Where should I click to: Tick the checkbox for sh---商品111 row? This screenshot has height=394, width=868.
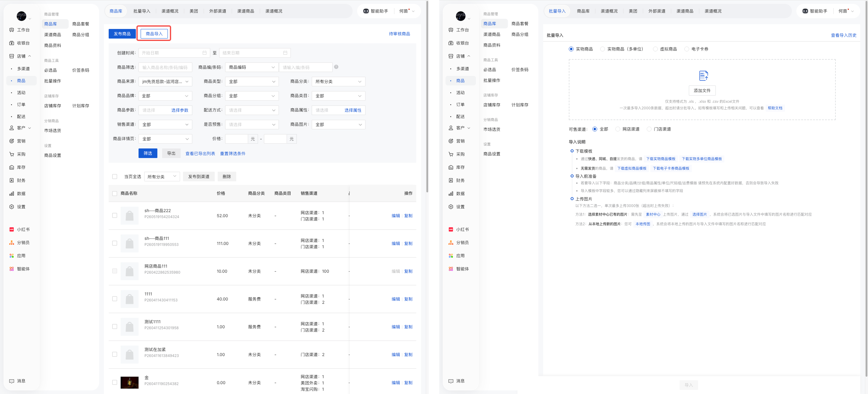pos(115,243)
